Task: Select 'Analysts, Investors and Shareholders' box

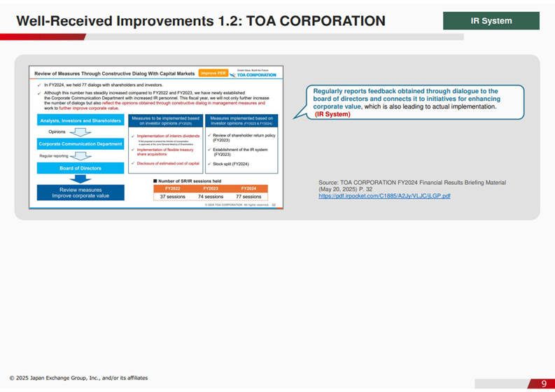Action: point(80,120)
